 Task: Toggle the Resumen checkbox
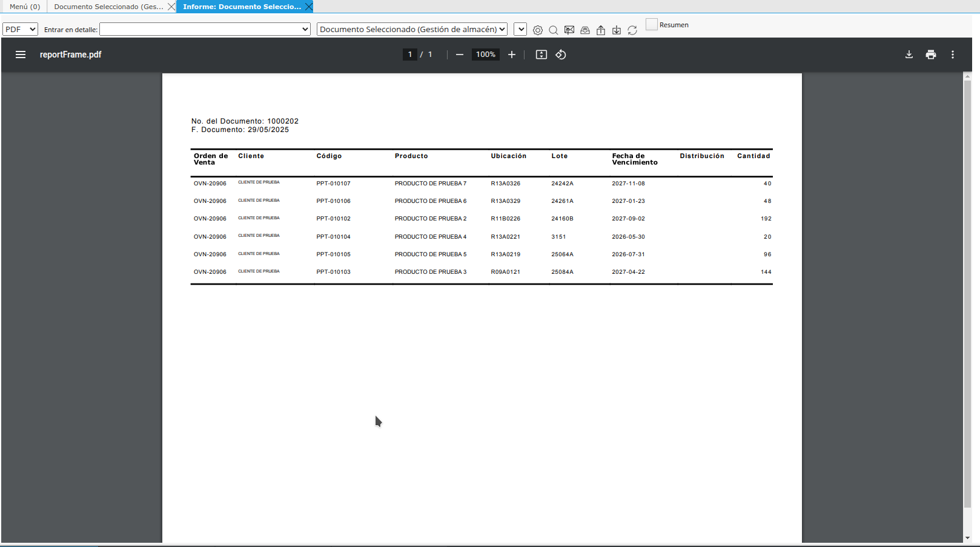pyautogui.click(x=652, y=24)
